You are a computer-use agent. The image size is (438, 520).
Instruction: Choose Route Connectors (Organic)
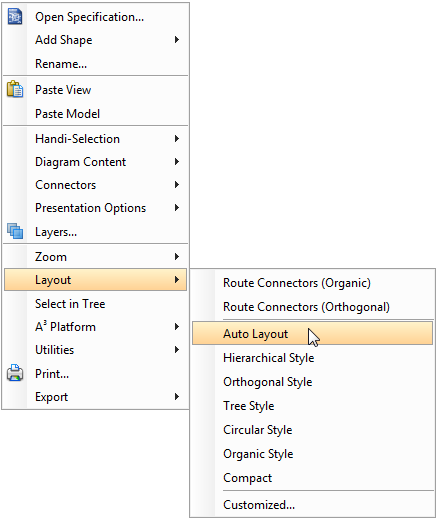(312, 283)
